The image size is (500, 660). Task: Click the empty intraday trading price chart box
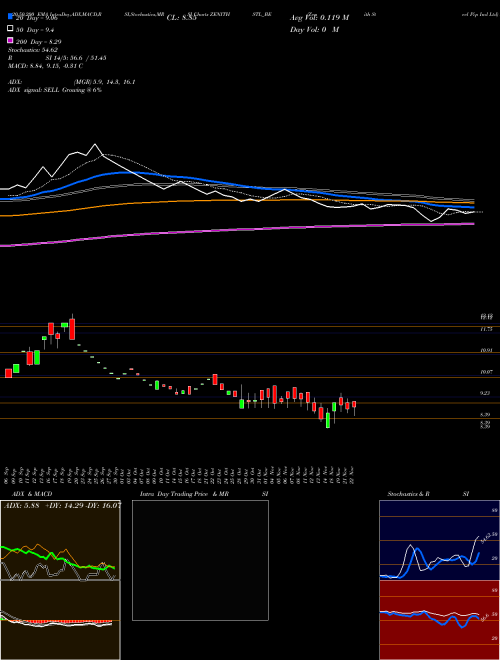200,560
